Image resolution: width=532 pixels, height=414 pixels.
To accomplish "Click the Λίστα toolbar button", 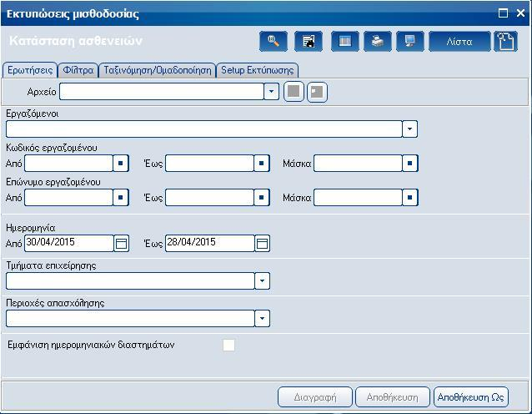I will pos(459,42).
